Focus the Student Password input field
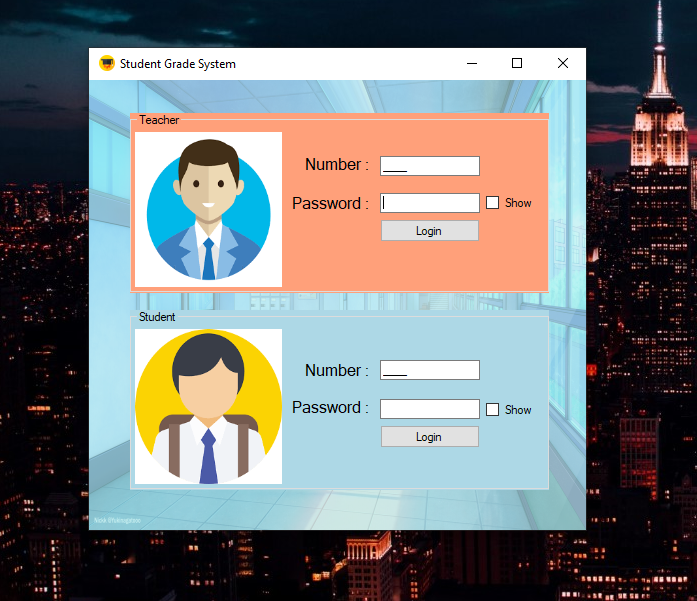Viewport: 697px width, 601px height. pos(430,409)
